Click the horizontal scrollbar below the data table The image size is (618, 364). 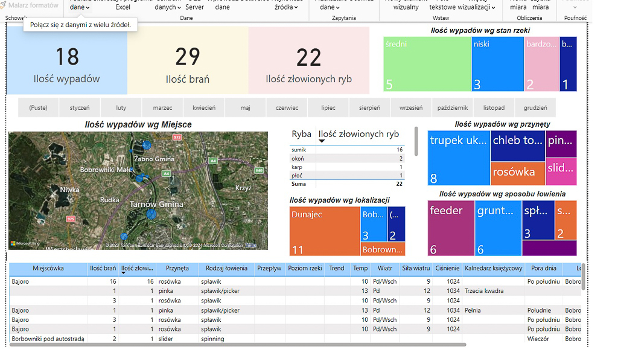tap(238, 345)
